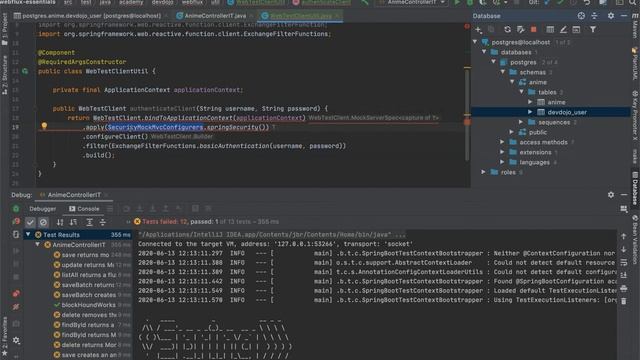Expand the sequences folder
This screenshot has height=360, width=640.
(x=521, y=122)
